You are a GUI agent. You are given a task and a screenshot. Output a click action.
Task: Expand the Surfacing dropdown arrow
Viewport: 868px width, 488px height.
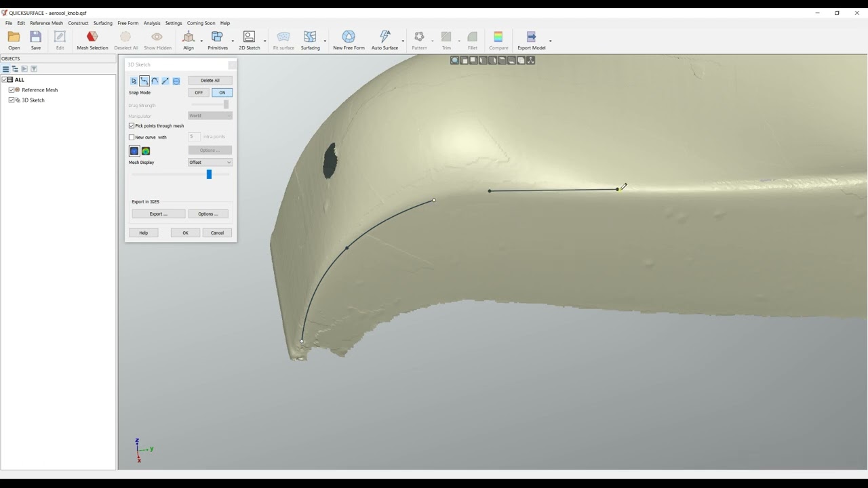[x=325, y=41]
